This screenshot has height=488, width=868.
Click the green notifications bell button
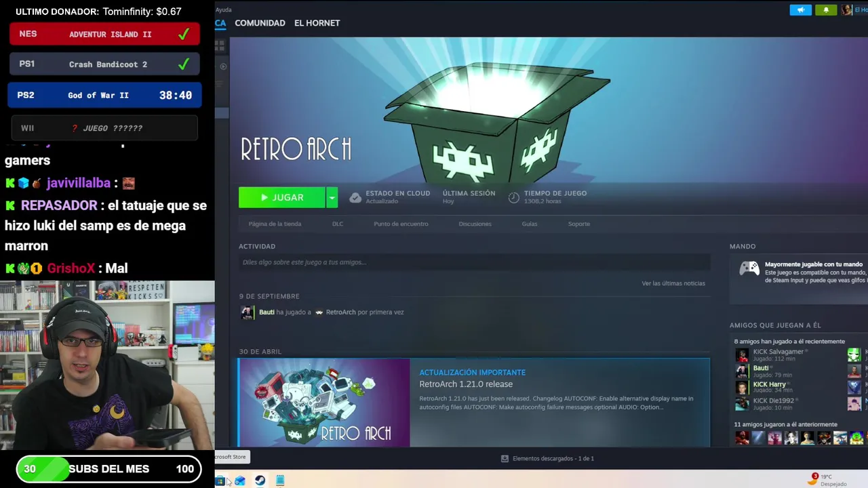pos(826,10)
